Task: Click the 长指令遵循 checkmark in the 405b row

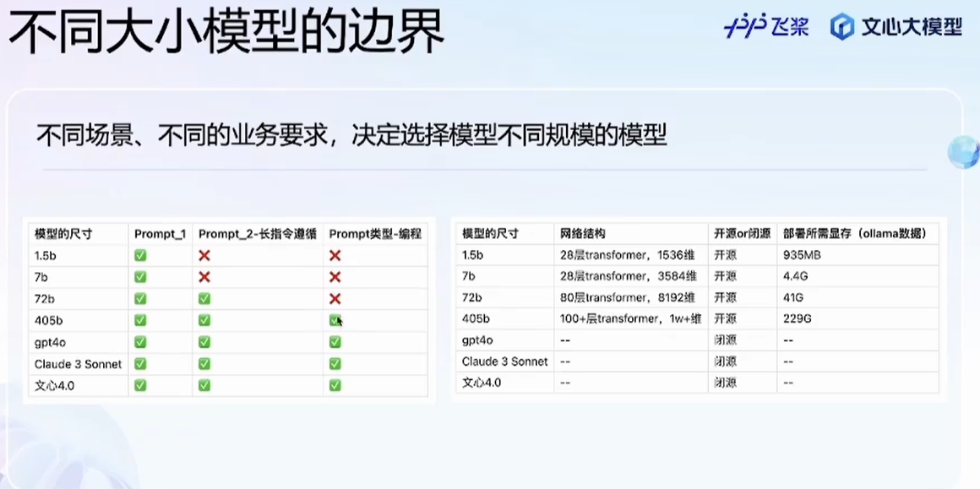Action: 204,320
